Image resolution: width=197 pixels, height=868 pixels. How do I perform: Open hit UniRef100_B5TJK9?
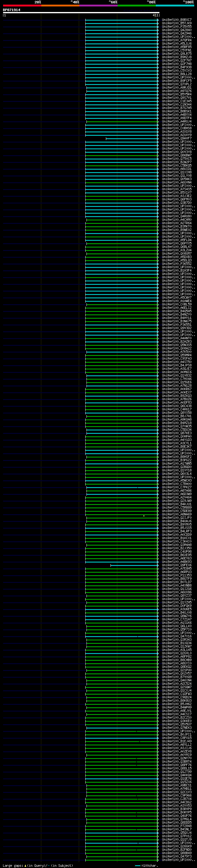click(177, 23)
